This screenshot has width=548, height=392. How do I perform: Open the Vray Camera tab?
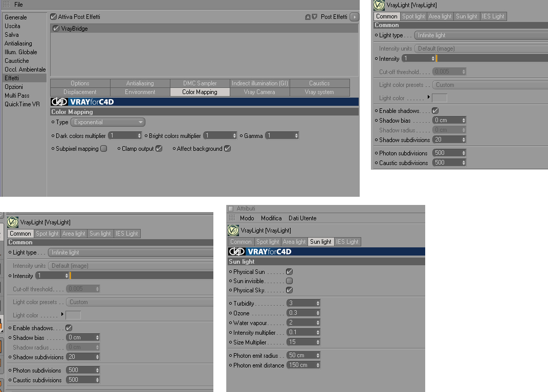(x=259, y=92)
